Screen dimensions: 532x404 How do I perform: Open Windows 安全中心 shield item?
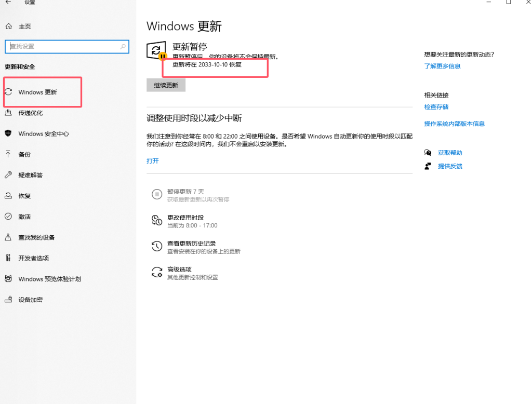43,134
